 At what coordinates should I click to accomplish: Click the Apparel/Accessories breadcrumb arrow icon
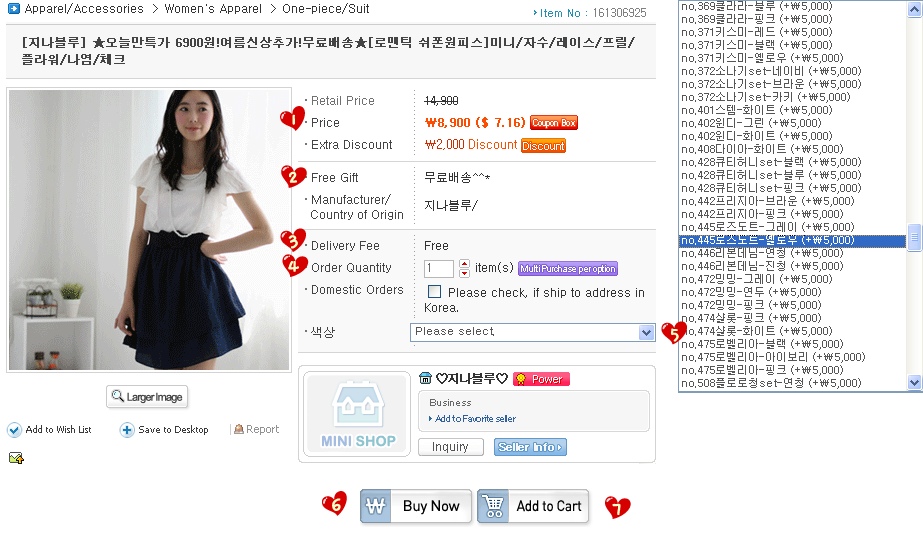pyautogui.click(x=13, y=8)
